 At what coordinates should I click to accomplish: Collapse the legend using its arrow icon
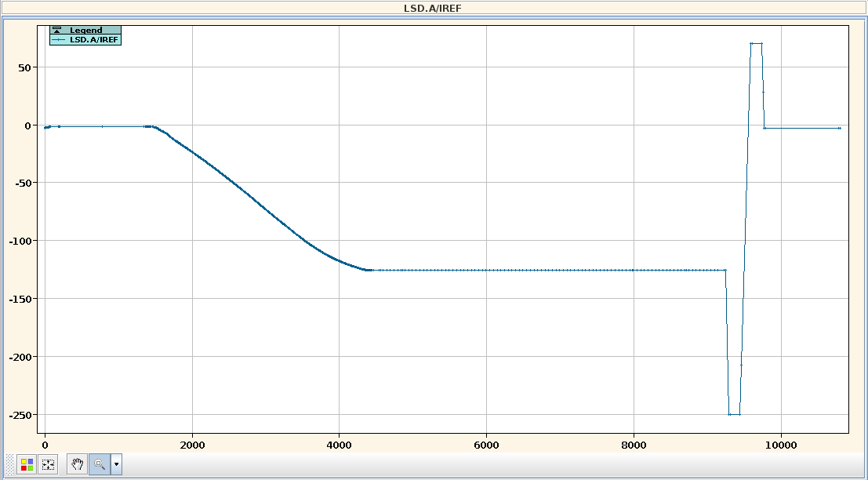click(56, 30)
